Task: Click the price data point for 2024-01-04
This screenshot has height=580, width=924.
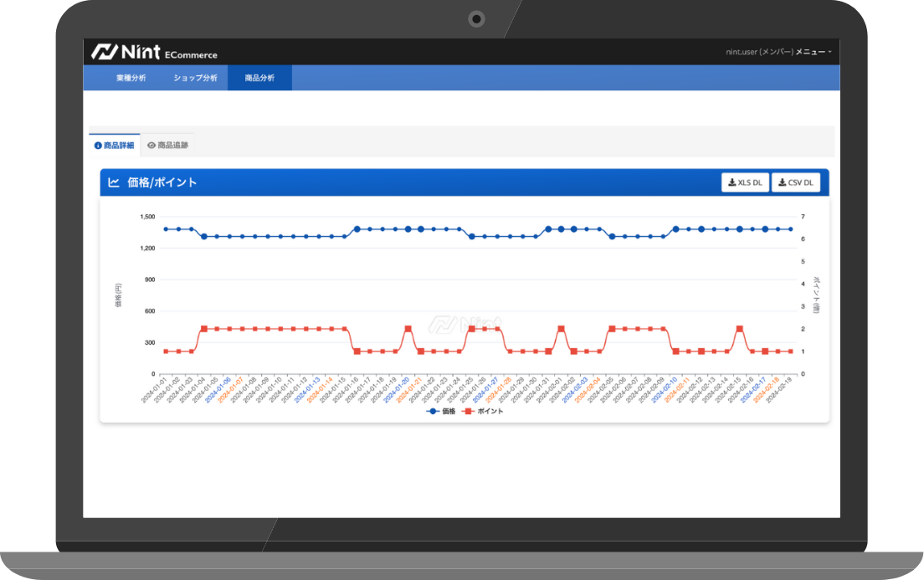Action: click(x=203, y=236)
